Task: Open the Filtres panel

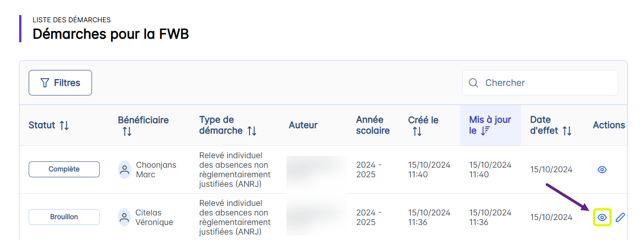Action: [x=60, y=83]
